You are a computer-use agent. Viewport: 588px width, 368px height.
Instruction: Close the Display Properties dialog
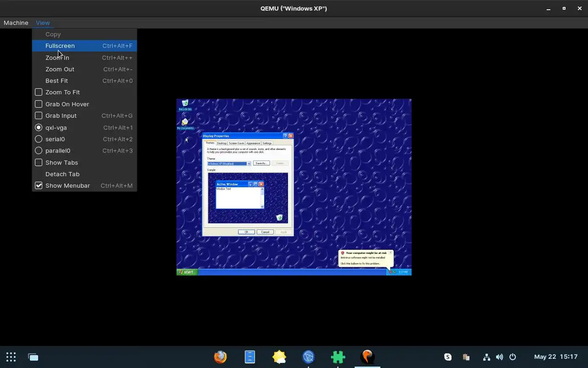pos(290,136)
